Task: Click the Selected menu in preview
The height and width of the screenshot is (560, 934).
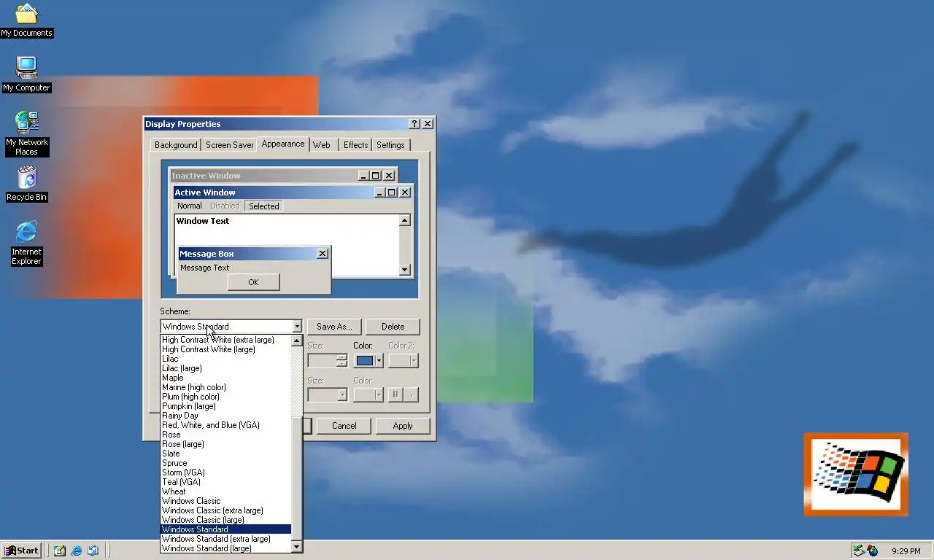Action: [x=263, y=206]
